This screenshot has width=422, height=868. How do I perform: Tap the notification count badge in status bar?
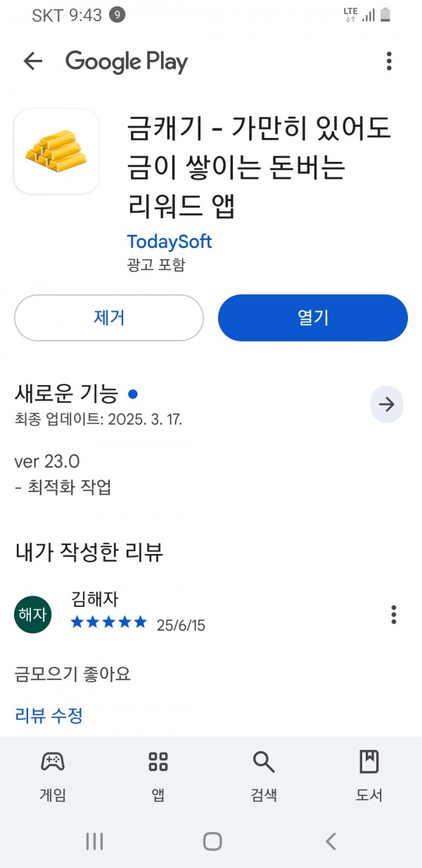117,15
